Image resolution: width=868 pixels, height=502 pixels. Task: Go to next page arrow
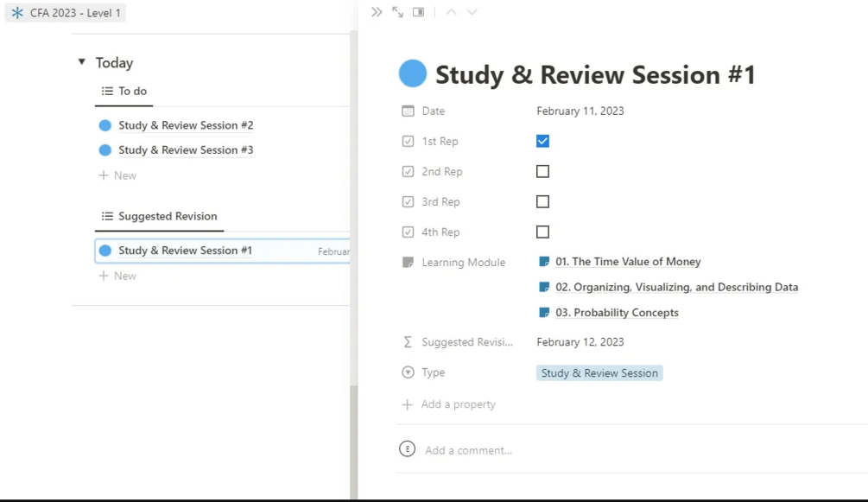[472, 12]
